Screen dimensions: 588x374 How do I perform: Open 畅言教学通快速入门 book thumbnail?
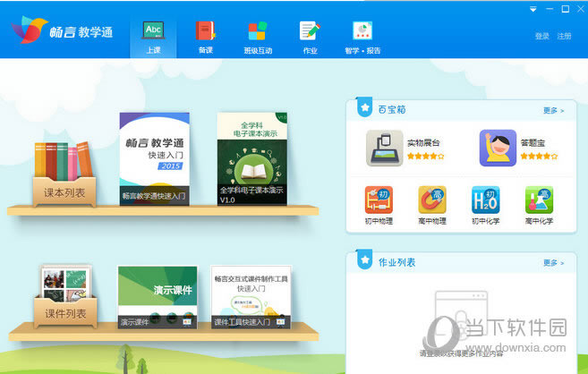click(154, 158)
